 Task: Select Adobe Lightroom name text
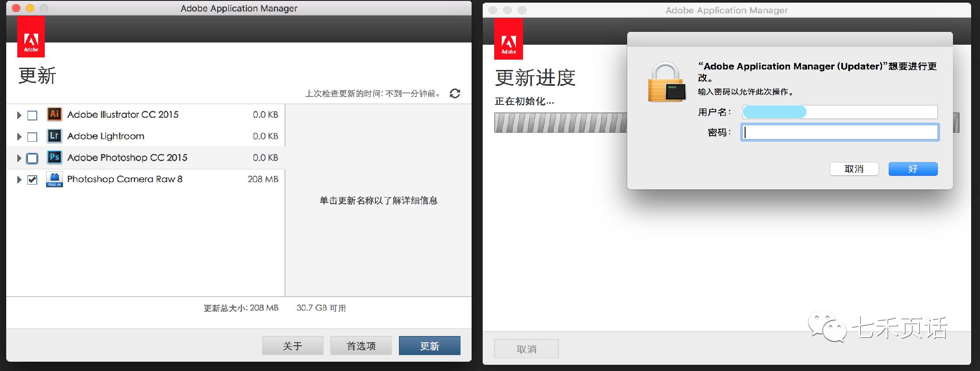point(106,136)
